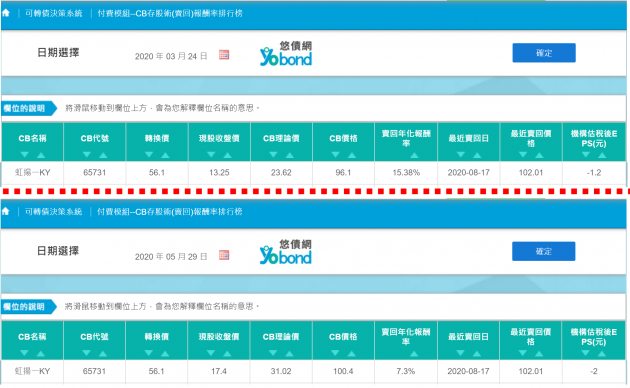Viewport: 630px width, 388px height.
Task: Sort 現股收盤價 descending in the 03月24日 table
Action: tap(211, 155)
